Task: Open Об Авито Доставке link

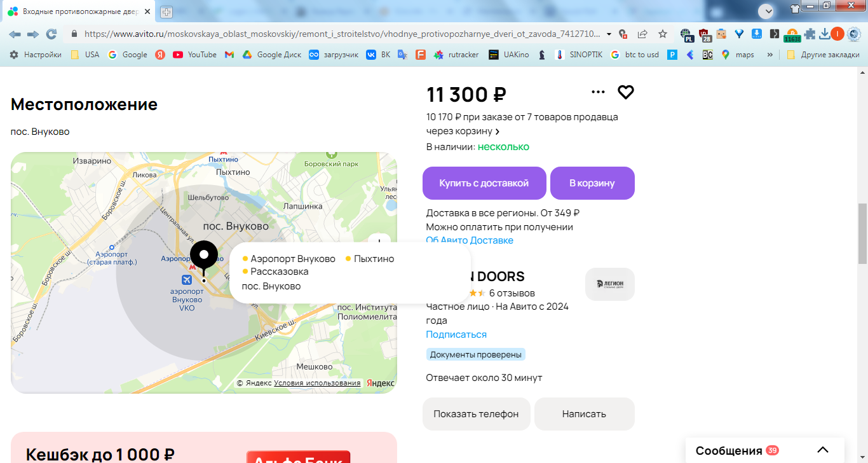Action: pos(470,240)
